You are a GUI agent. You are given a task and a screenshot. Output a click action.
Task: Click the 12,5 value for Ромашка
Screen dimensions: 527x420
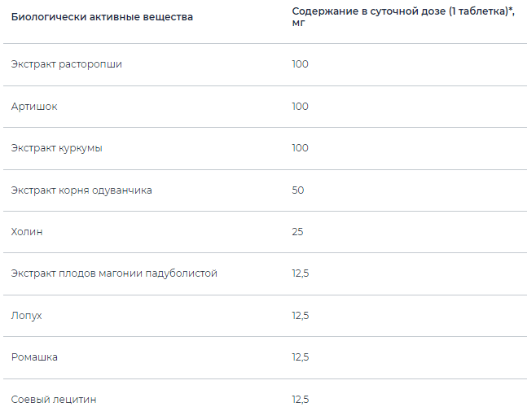point(300,357)
